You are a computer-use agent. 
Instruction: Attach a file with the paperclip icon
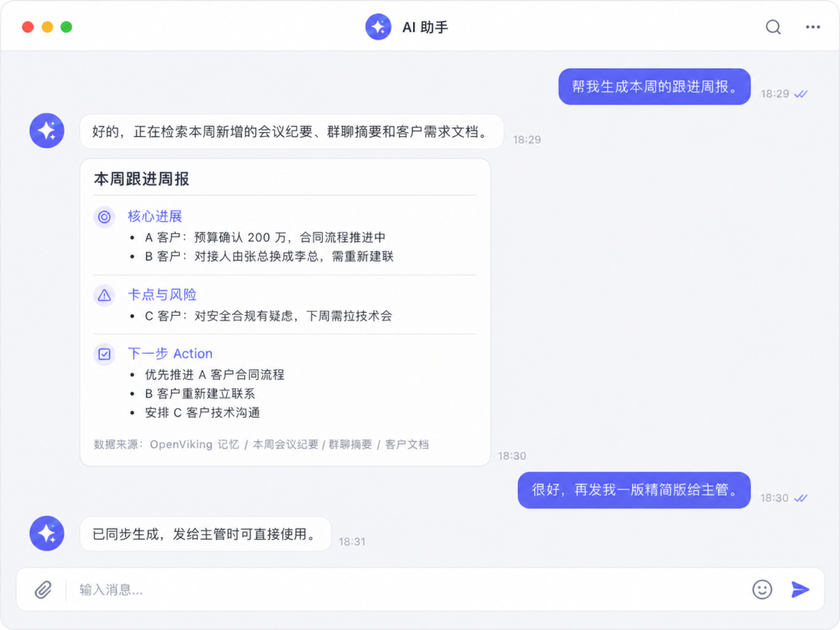[x=44, y=590]
